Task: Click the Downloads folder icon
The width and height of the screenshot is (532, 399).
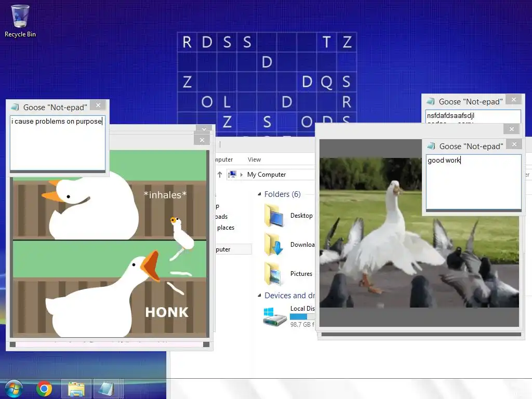Action: pos(274,245)
